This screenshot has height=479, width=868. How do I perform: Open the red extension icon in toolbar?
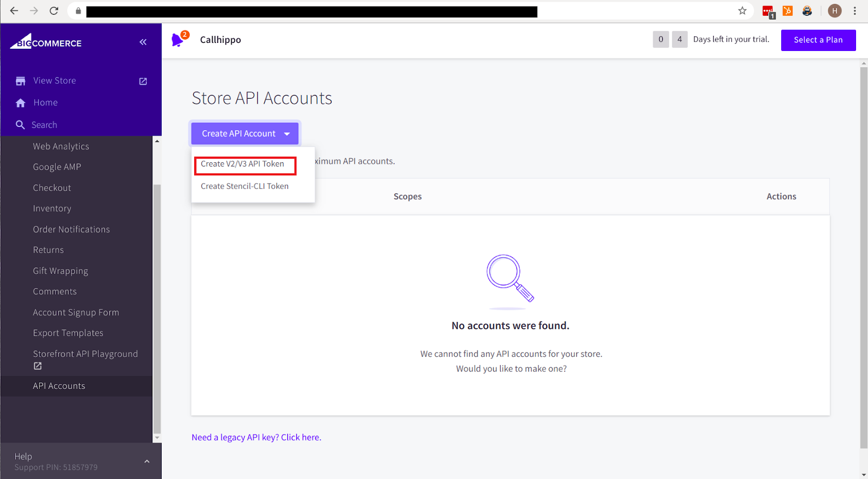coord(768,11)
